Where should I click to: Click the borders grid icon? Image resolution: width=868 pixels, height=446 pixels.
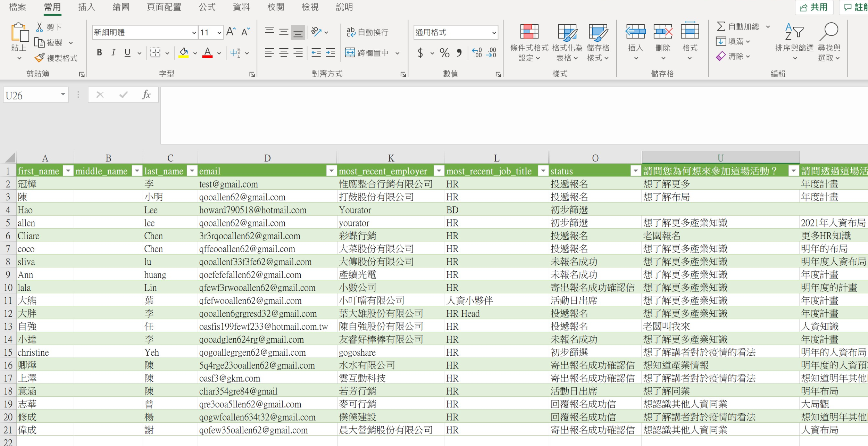155,53
